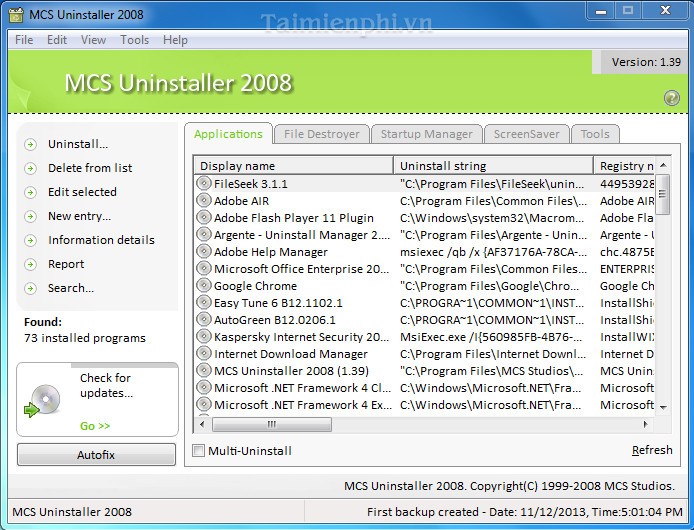Image resolution: width=694 pixels, height=530 pixels.
Task: Select the Internet Download Manager entry name
Action: [x=291, y=354]
